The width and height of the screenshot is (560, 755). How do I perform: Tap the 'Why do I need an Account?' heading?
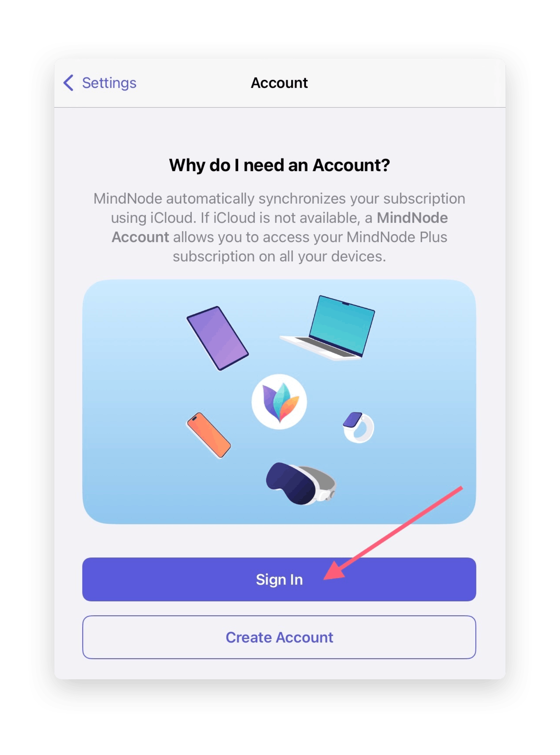tap(279, 165)
